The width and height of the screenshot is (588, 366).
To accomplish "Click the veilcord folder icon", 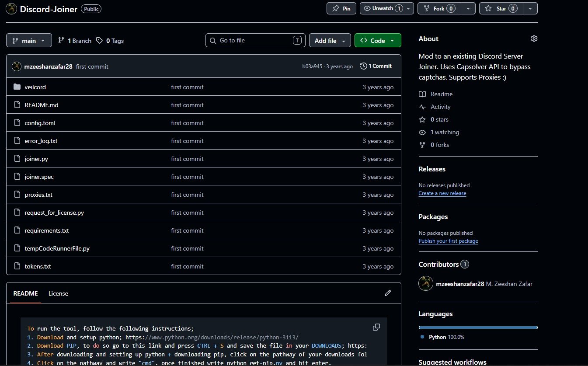I will pyautogui.click(x=17, y=87).
